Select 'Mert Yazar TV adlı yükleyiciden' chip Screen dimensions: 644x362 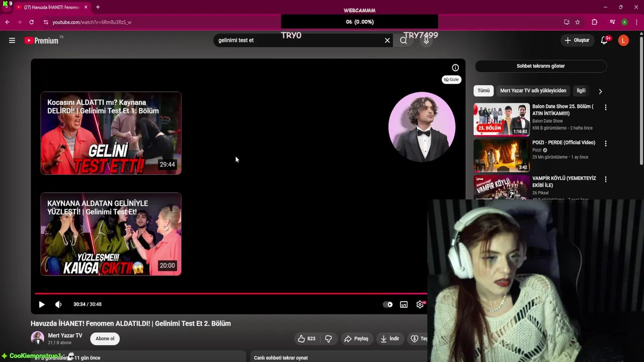point(533,90)
